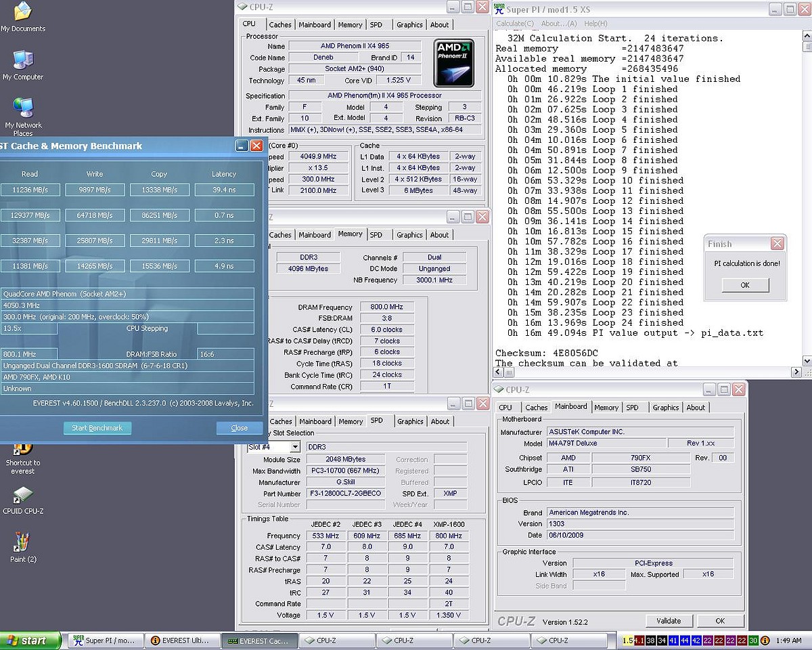Viewport: 812px width, 650px height.
Task: Click the PC3-10700 (667 MHz) bandwidth field
Action: click(x=345, y=471)
